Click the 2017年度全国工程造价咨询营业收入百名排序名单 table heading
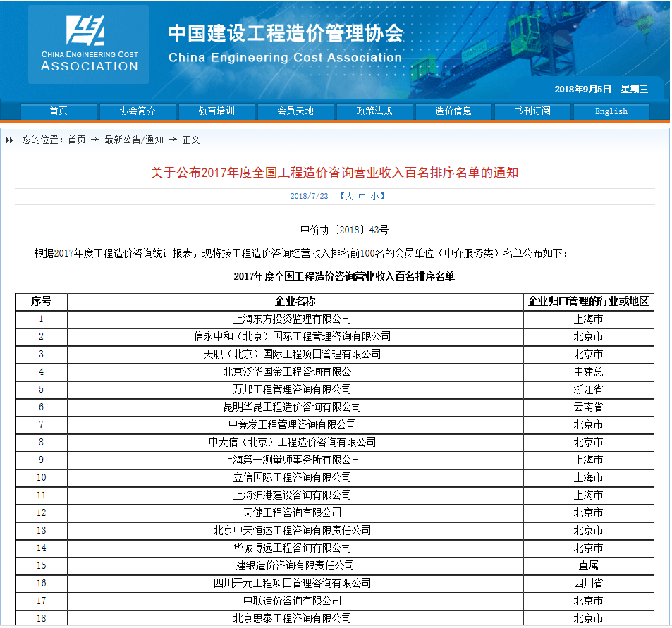The height and width of the screenshot is (628, 672). pyautogui.click(x=344, y=277)
